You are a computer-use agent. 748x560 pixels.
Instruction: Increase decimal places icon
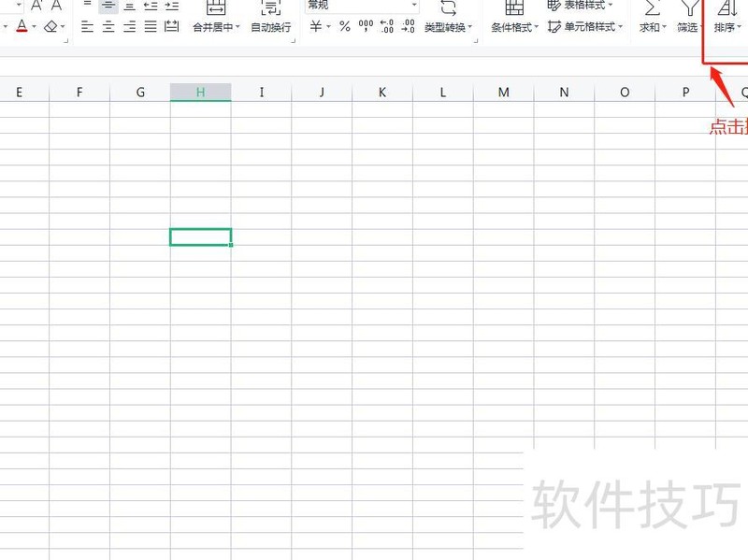click(x=387, y=26)
